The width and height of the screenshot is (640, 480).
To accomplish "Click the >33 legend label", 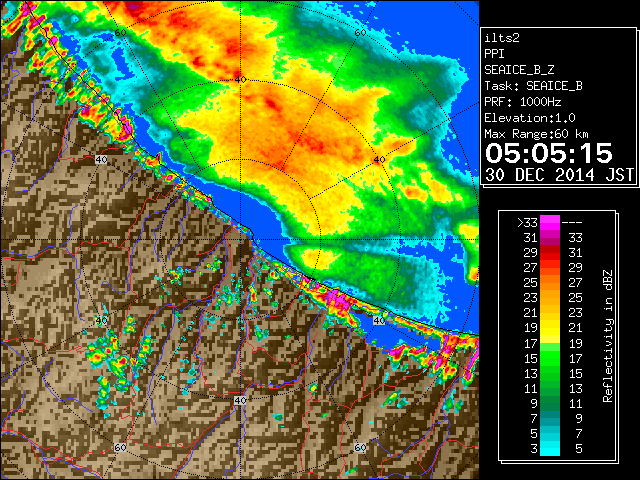I will click(x=527, y=222).
